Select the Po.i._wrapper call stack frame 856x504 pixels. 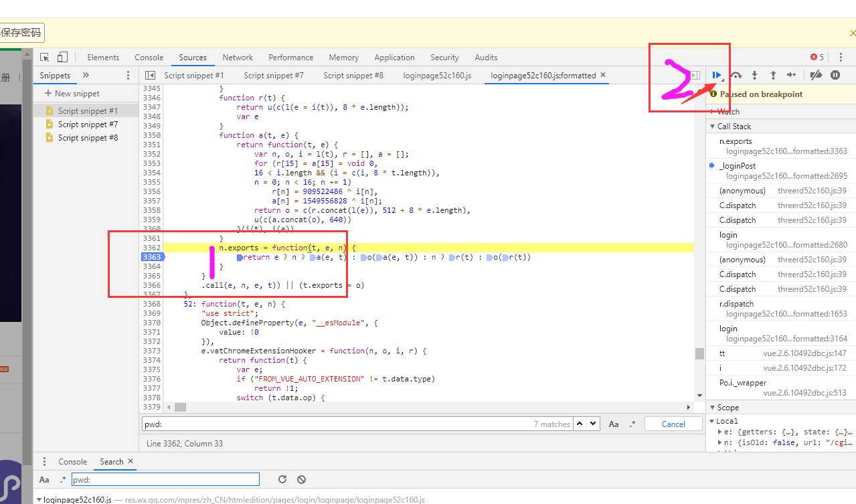click(781, 387)
